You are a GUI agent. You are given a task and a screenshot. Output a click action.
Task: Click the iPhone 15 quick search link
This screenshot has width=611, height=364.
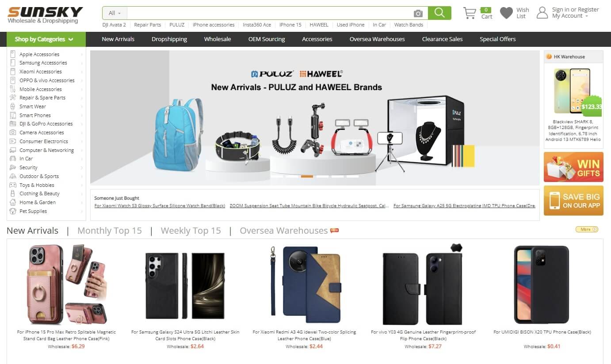290,25
